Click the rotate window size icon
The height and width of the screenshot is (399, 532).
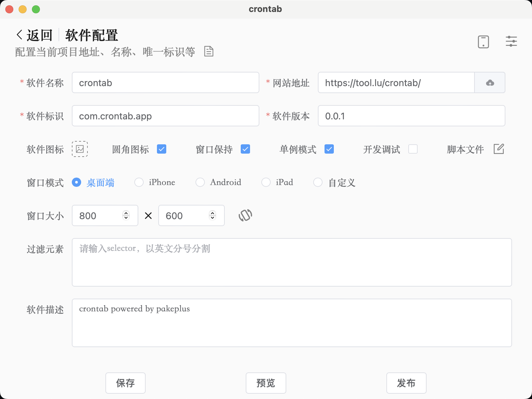245,215
